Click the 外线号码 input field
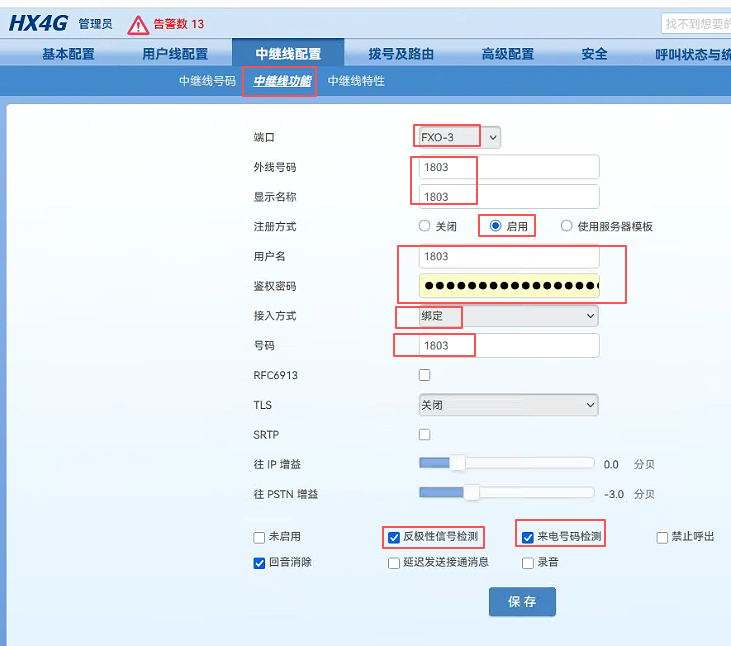 pos(509,167)
